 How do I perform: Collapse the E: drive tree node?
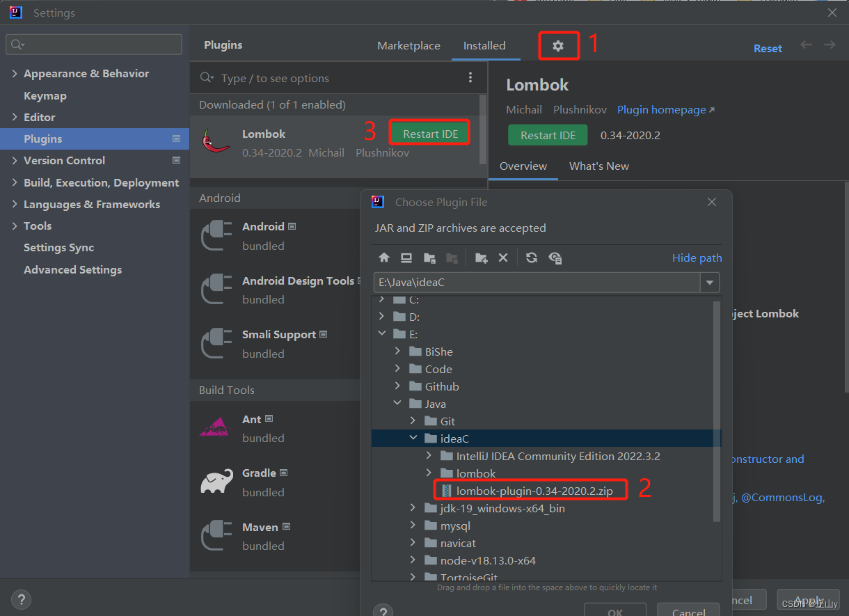click(381, 334)
